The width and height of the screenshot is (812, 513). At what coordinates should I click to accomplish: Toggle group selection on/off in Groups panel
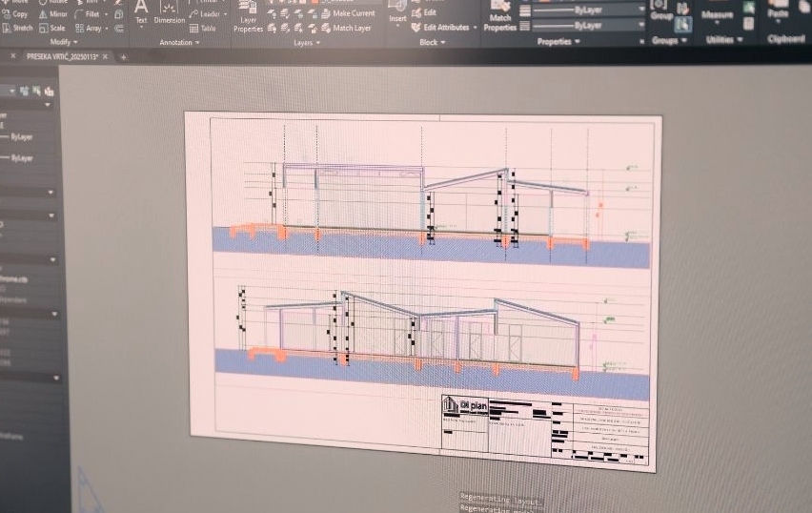(x=683, y=25)
